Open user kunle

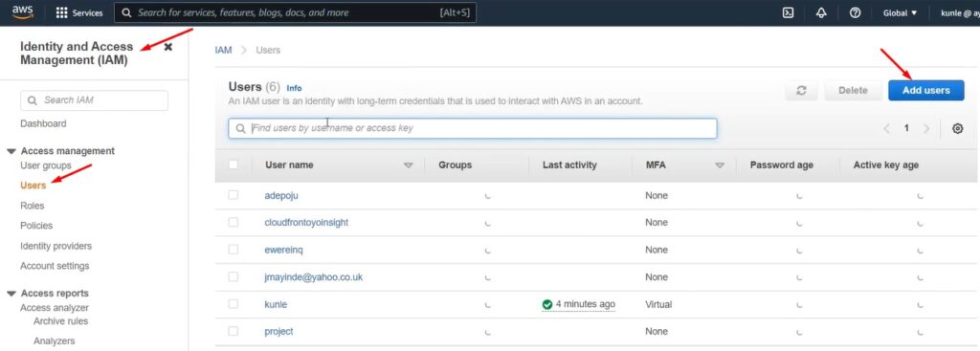coord(276,305)
